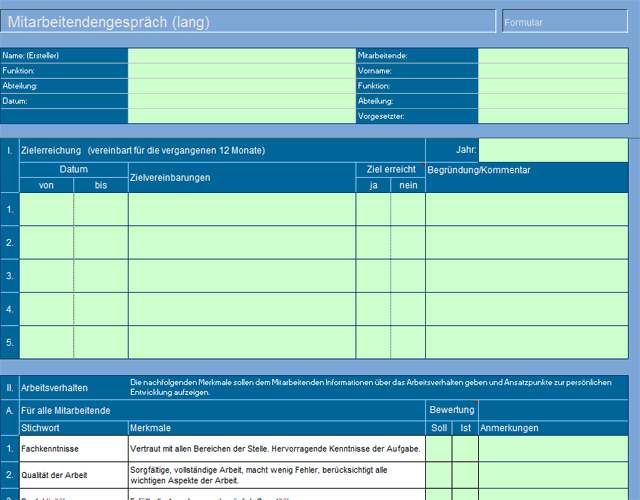The height and width of the screenshot is (500, 640).
Task: Select the Name (Ersteller) input field
Action: [240, 56]
